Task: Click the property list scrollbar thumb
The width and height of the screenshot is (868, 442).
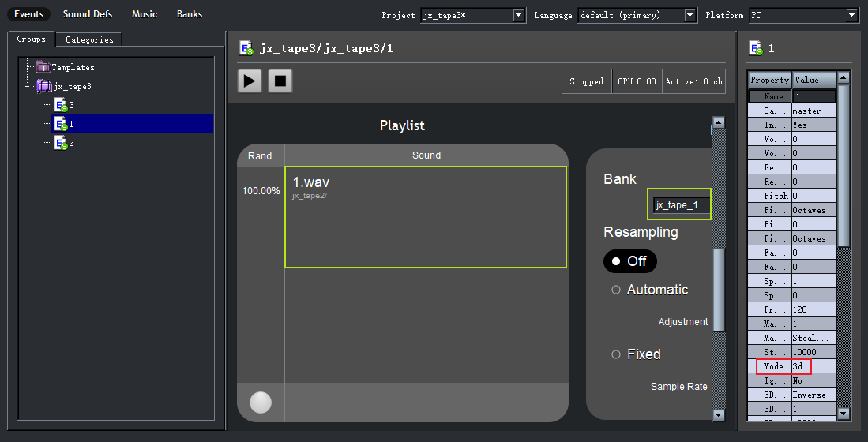Action: coord(843,165)
